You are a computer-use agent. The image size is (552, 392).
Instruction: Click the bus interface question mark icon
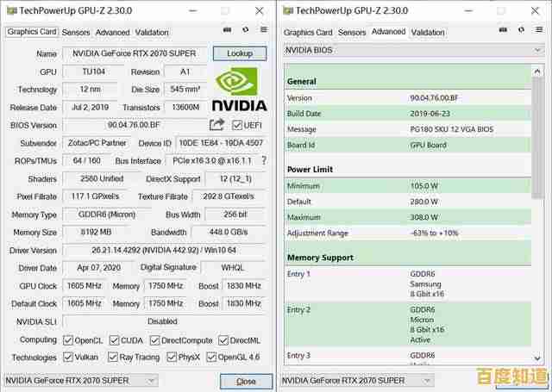click(x=264, y=160)
